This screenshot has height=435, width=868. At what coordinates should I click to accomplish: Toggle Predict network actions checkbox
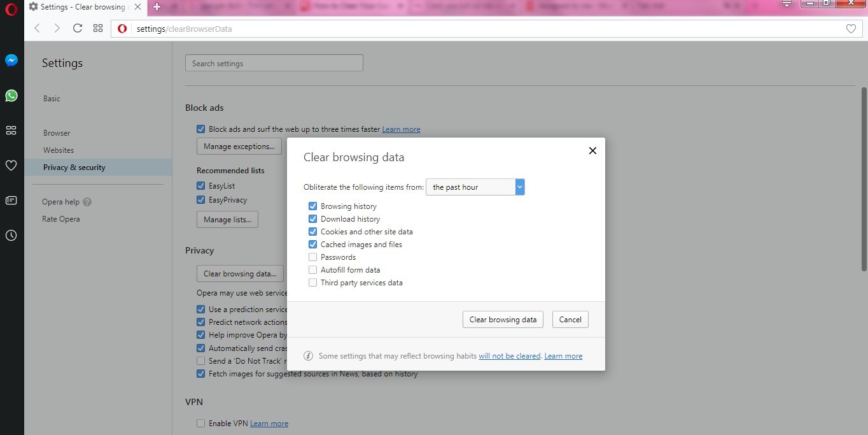pyautogui.click(x=201, y=322)
